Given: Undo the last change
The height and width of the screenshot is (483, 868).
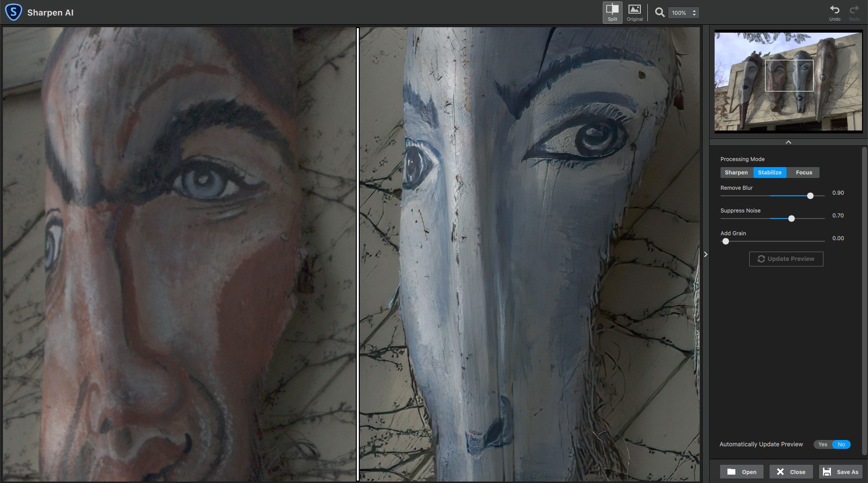Looking at the screenshot, I should 835,12.
